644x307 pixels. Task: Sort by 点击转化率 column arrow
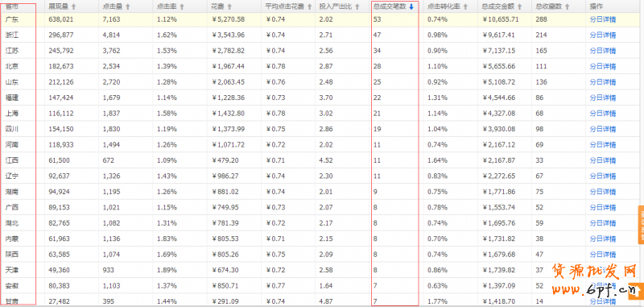click(465, 7)
